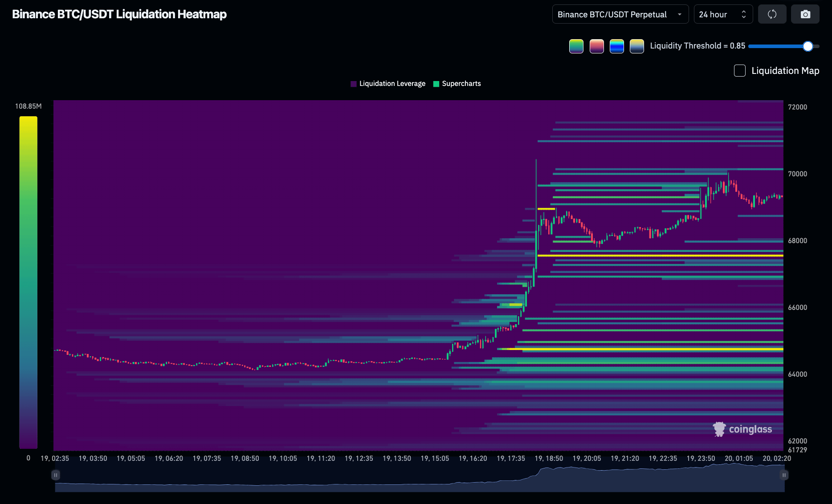The width and height of the screenshot is (832, 504).
Task: Select the blue-yellow striped color theme swatch
Action: (x=617, y=46)
